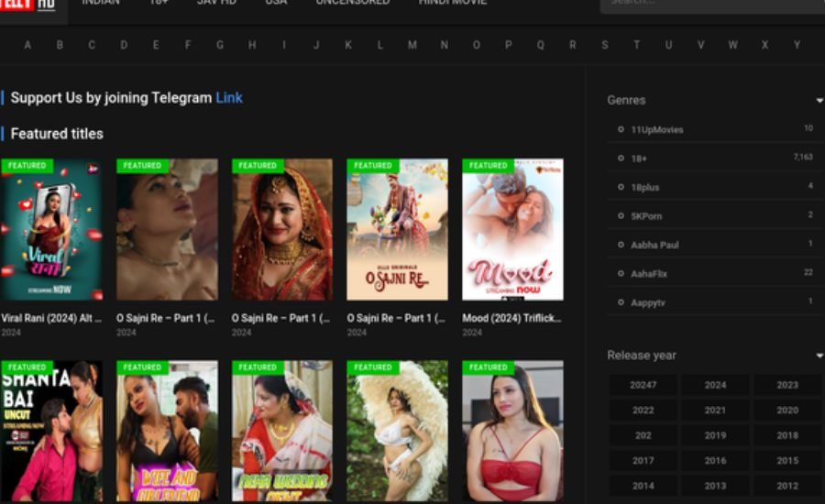Select letter C in alphabet bar
The image size is (825, 504).
pyautogui.click(x=92, y=45)
